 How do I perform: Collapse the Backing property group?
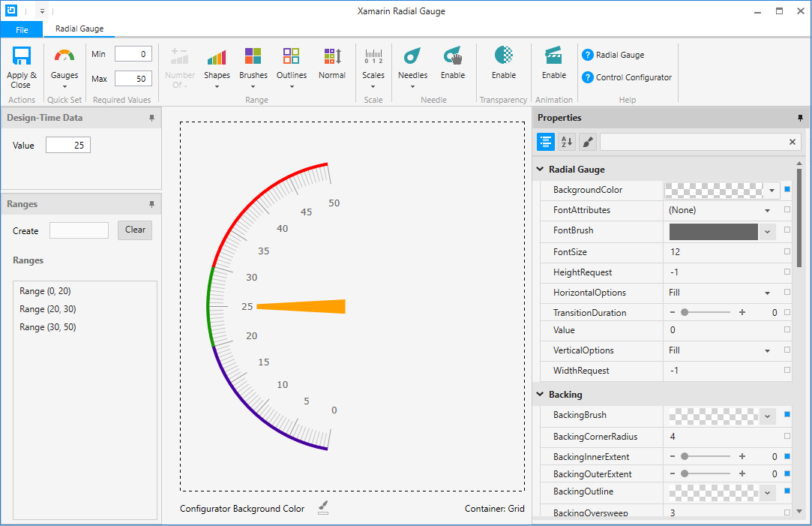coord(540,395)
